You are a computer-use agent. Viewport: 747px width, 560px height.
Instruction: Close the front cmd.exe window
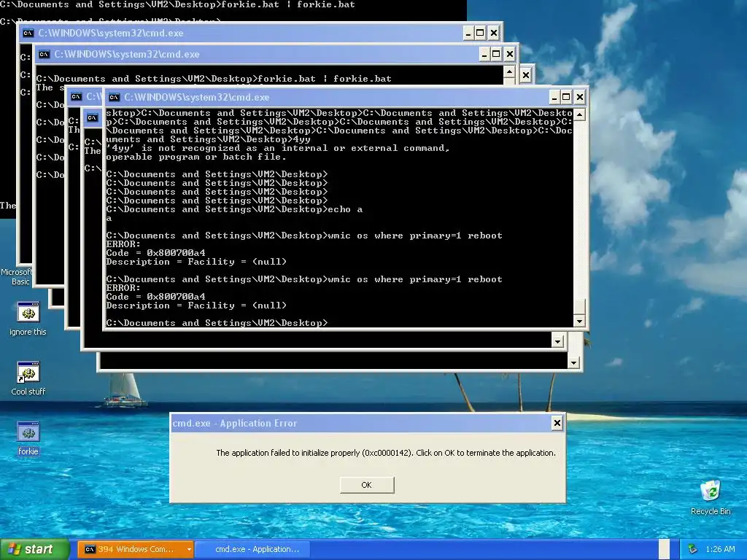tap(579, 97)
